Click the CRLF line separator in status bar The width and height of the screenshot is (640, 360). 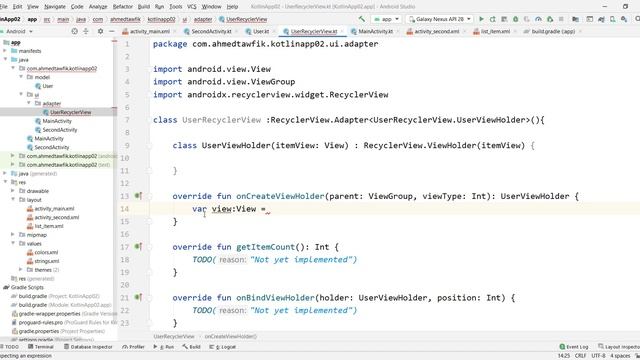coord(580,356)
